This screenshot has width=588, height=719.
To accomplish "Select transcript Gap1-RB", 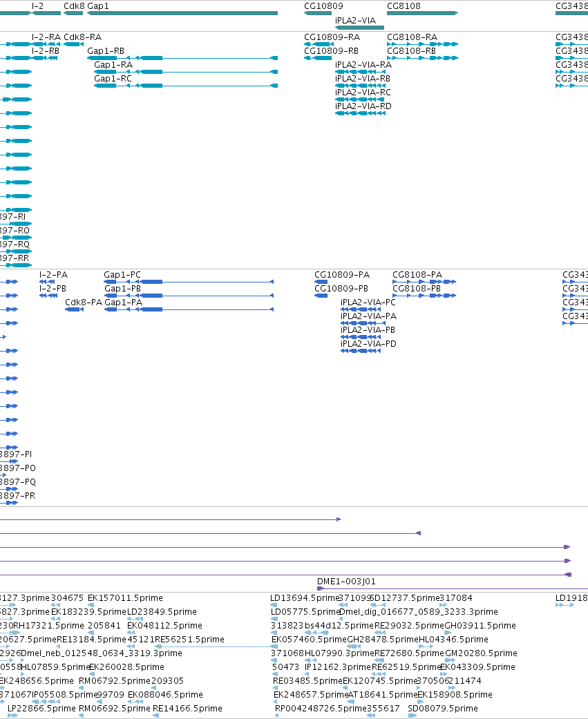I will click(x=182, y=58).
